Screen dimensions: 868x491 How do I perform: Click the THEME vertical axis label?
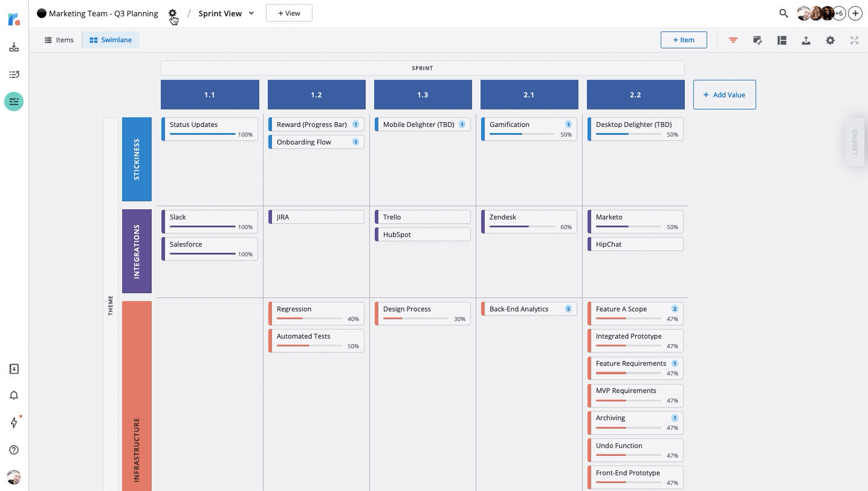[x=111, y=305]
